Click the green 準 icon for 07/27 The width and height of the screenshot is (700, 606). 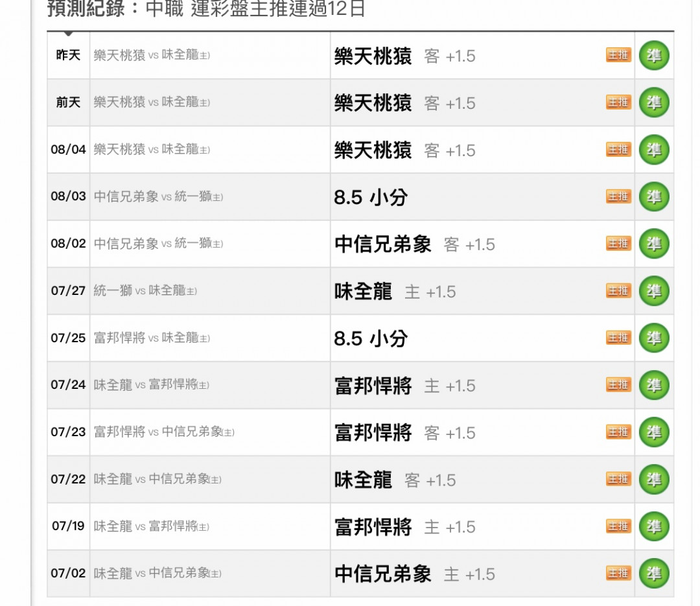point(654,291)
